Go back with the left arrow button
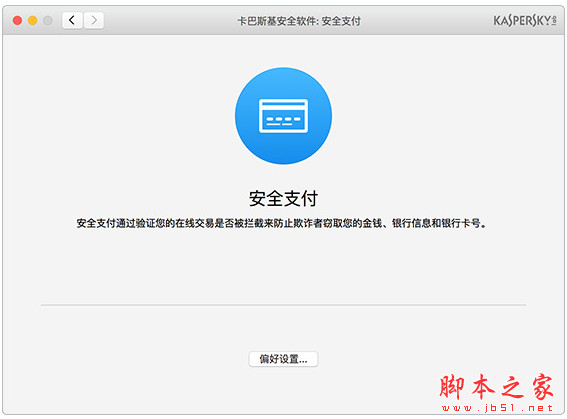The image size is (567, 419). point(72,20)
